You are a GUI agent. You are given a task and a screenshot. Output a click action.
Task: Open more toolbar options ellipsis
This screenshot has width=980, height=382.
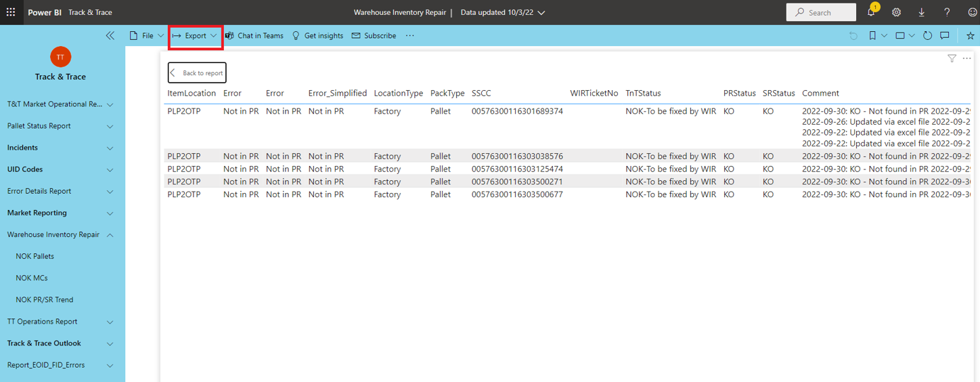point(410,36)
